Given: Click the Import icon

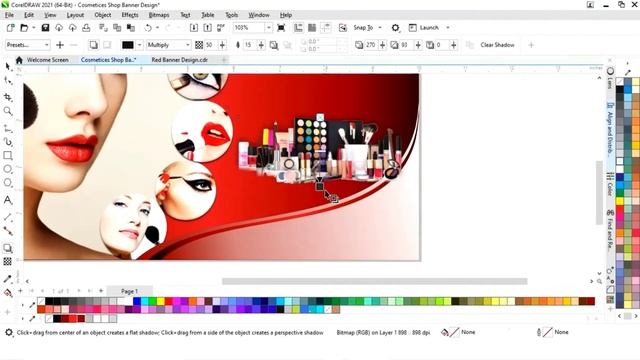Looking at the screenshot, I should (x=194, y=28).
